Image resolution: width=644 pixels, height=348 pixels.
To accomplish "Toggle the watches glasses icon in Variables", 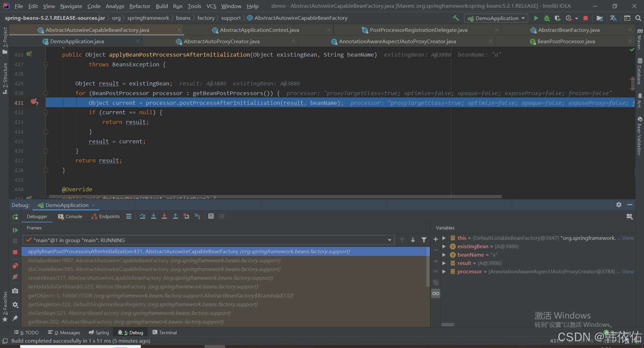I will point(436,293).
